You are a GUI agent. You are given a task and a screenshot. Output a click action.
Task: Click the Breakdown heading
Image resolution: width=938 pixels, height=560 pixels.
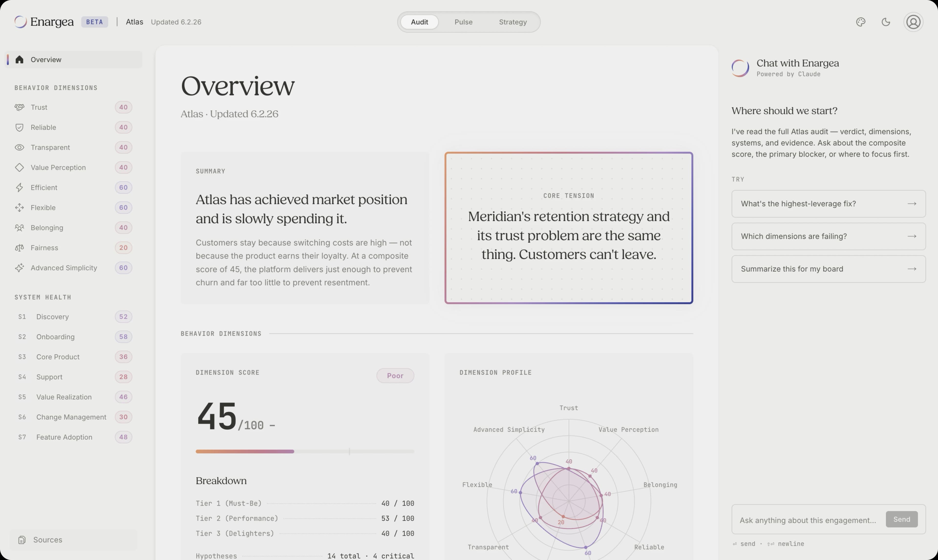click(x=221, y=481)
